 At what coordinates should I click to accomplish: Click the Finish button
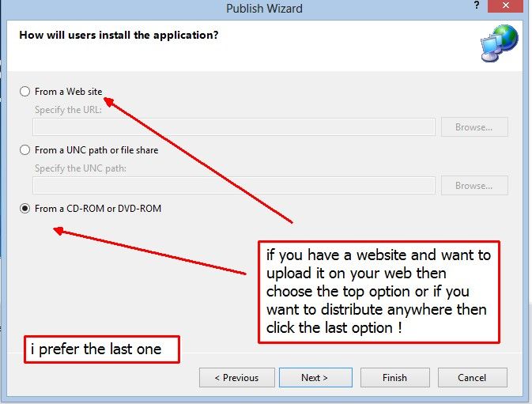(x=395, y=378)
